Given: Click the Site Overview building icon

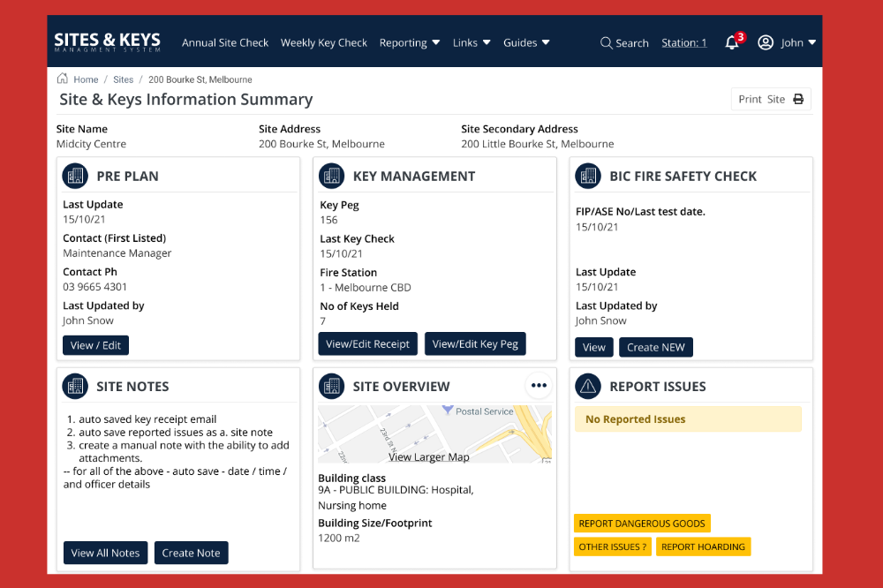Looking at the screenshot, I should coord(332,387).
